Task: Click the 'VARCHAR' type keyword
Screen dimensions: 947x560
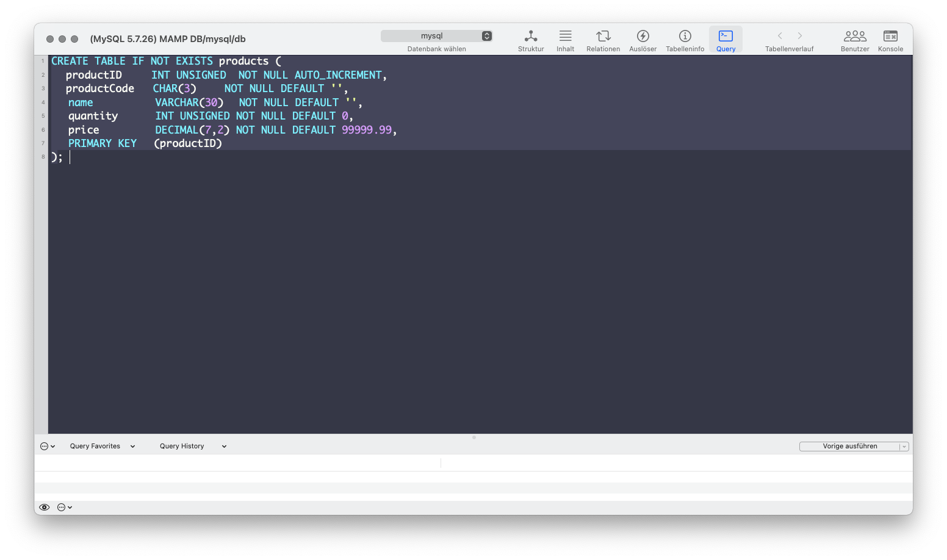Action: pos(177,102)
